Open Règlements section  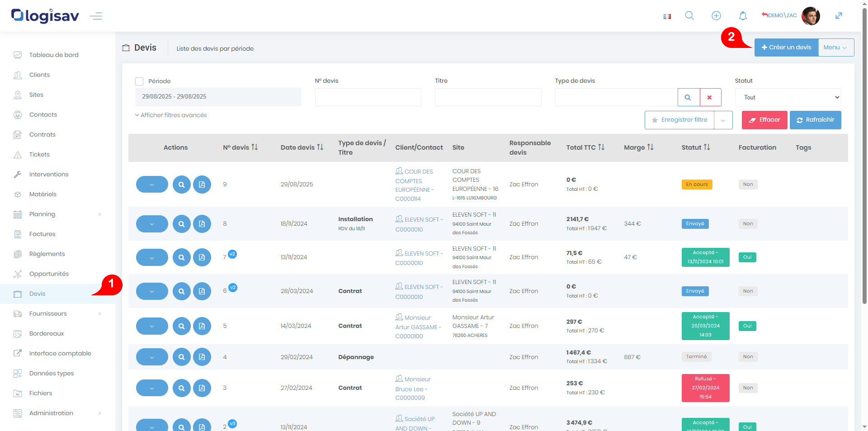[x=47, y=254]
